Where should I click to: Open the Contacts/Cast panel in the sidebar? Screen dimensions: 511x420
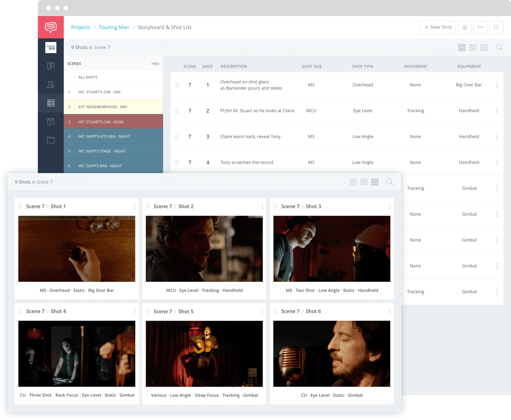pos(50,84)
